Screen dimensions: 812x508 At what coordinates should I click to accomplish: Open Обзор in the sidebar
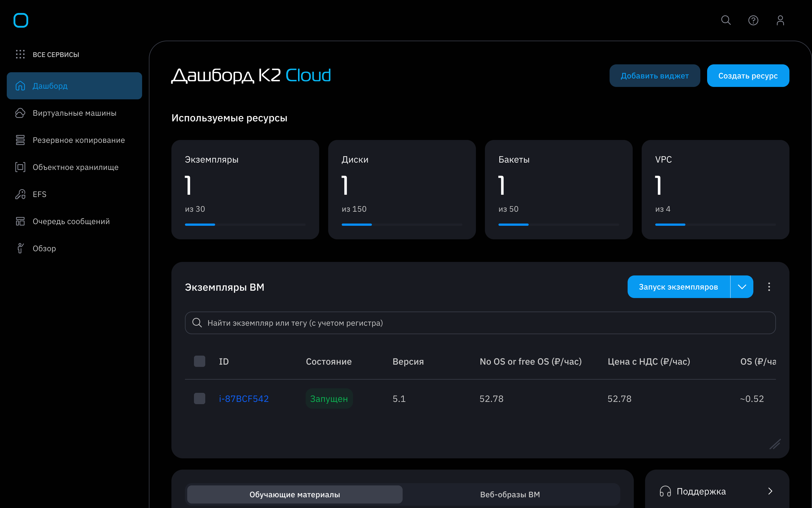click(x=74, y=248)
